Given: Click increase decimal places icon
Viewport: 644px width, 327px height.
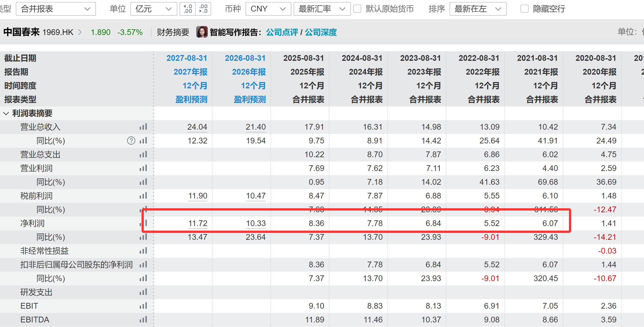Looking at the screenshot, I should pos(188,9).
